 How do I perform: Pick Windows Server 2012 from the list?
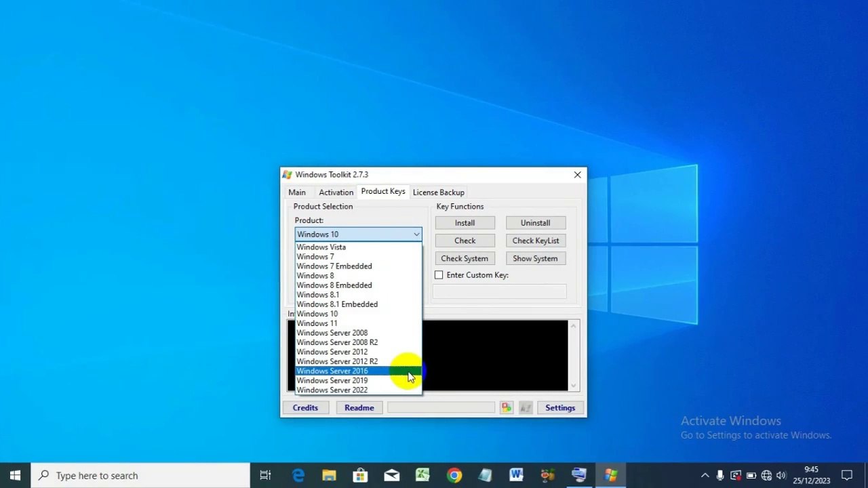click(358, 351)
